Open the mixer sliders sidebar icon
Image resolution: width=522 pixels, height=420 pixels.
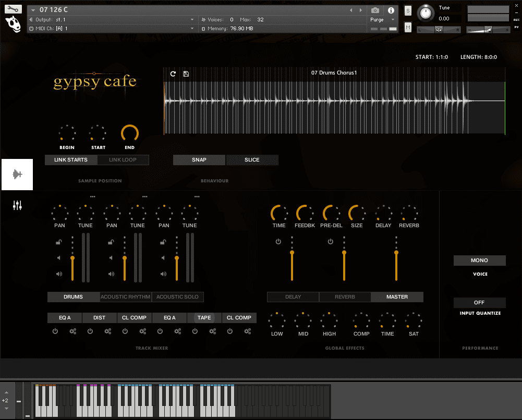(17, 205)
